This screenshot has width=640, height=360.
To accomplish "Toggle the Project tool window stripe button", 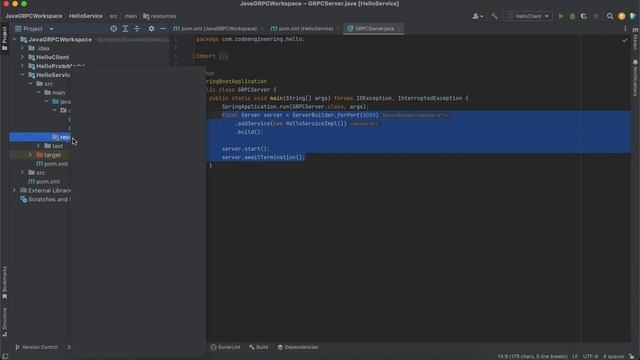I will click(x=4, y=38).
